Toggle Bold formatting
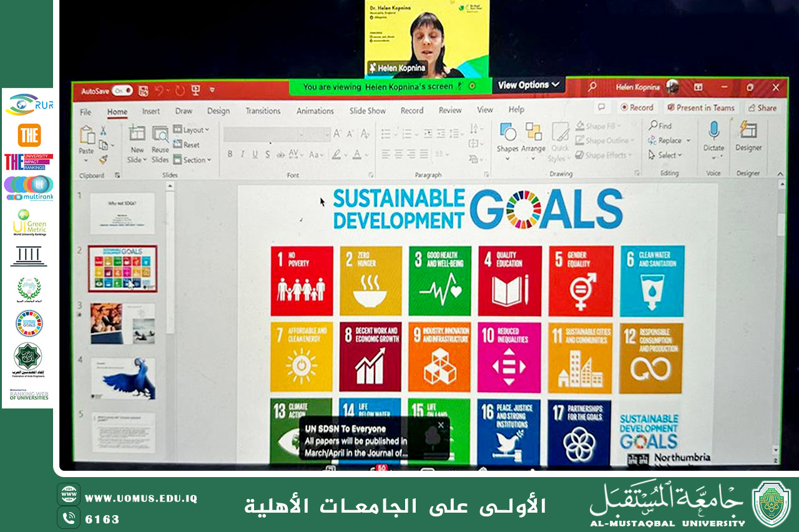Screen dimensions: 799x532 point(230,155)
